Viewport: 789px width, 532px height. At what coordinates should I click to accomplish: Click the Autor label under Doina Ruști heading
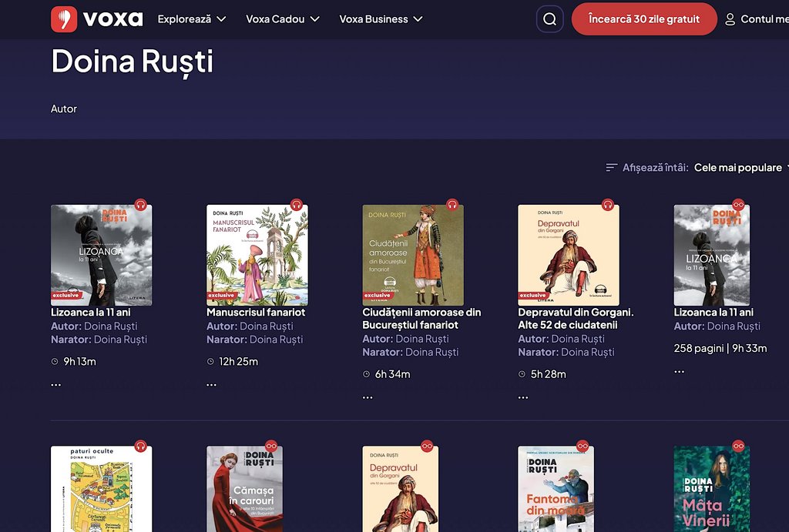click(64, 109)
